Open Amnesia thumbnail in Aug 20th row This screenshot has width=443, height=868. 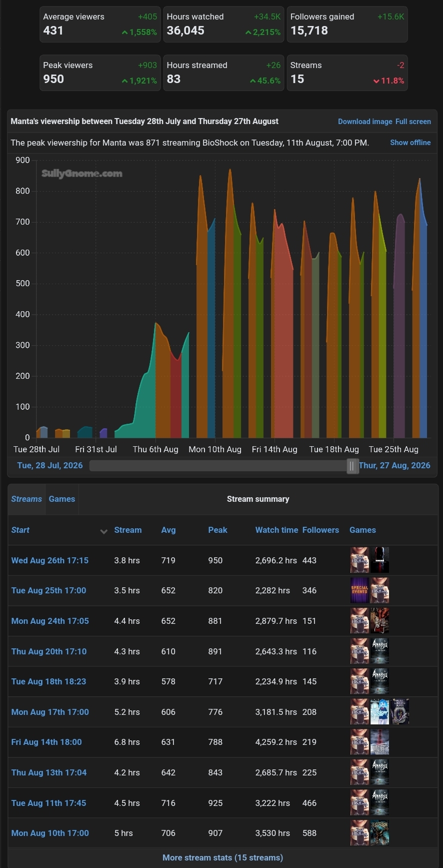point(379,651)
